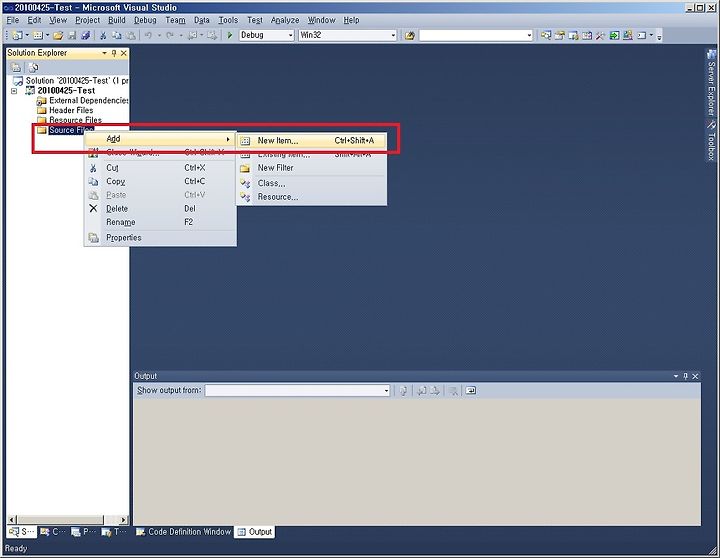Click the Save toolbar icon

tap(72, 35)
